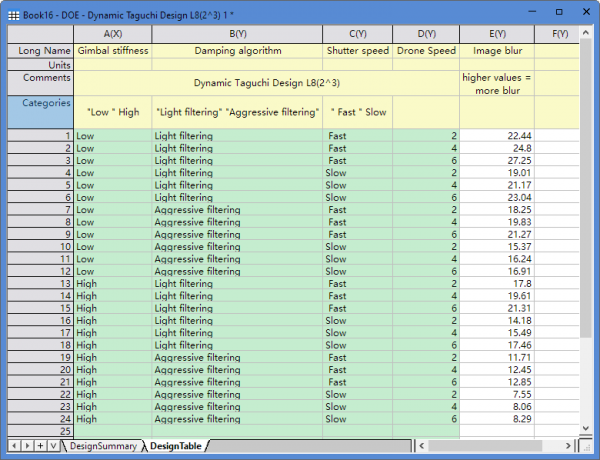Click the '" Fast " Slow' categories cell
Image resolution: width=600 pixels, height=460 pixels.
click(x=358, y=112)
